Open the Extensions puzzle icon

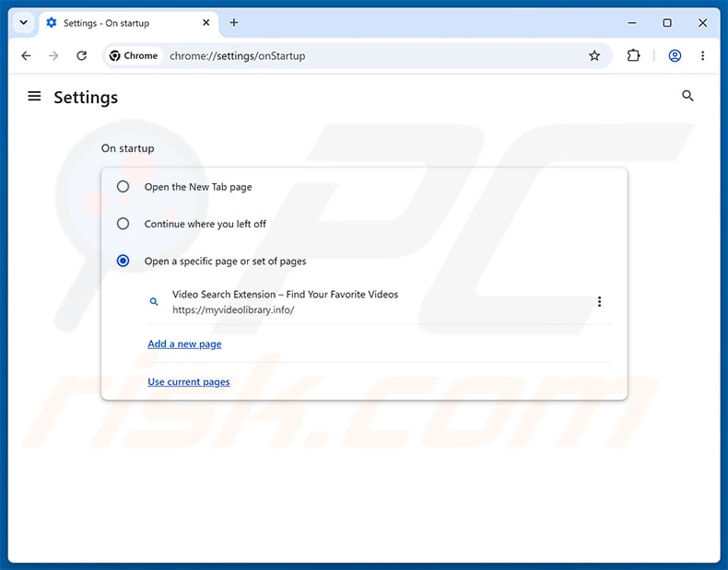pyautogui.click(x=633, y=56)
